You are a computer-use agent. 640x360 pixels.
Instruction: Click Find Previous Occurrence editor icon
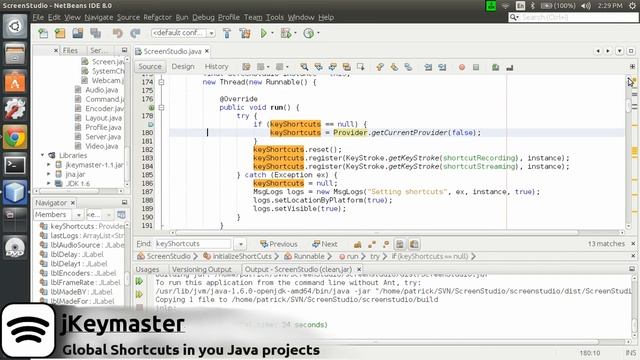(318, 67)
